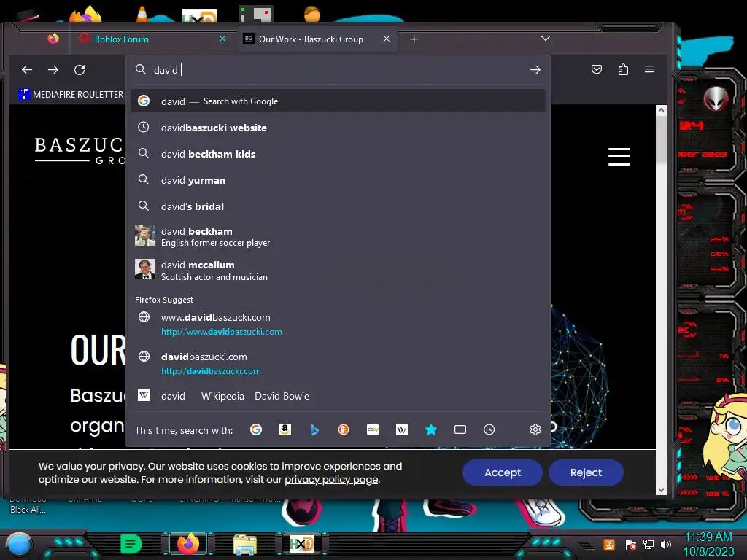747x560 pixels.
Task: Search history with the clock icon
Action: pos(489,429)
